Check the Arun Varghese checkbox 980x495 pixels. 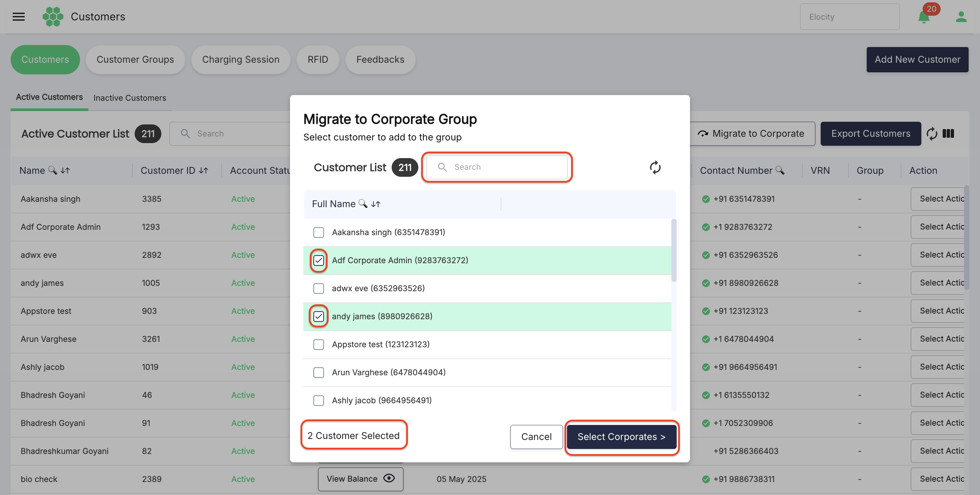tap(318, 372)
